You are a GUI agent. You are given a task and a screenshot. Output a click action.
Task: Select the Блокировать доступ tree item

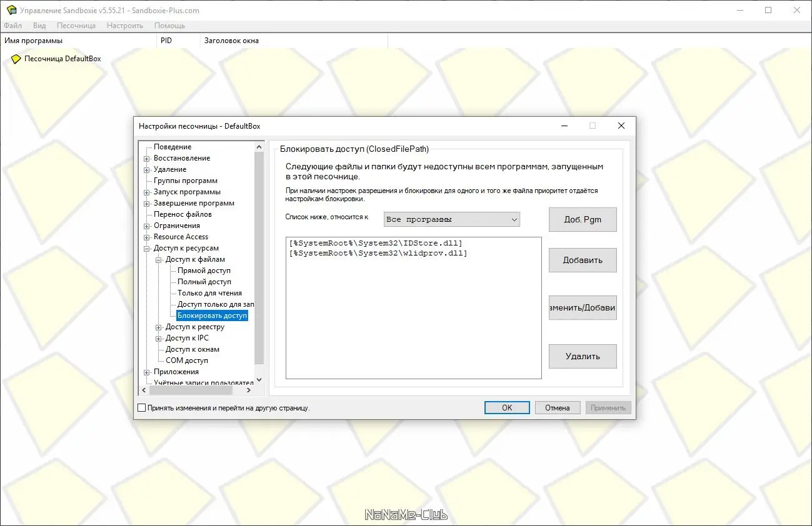tap(213, 315)
